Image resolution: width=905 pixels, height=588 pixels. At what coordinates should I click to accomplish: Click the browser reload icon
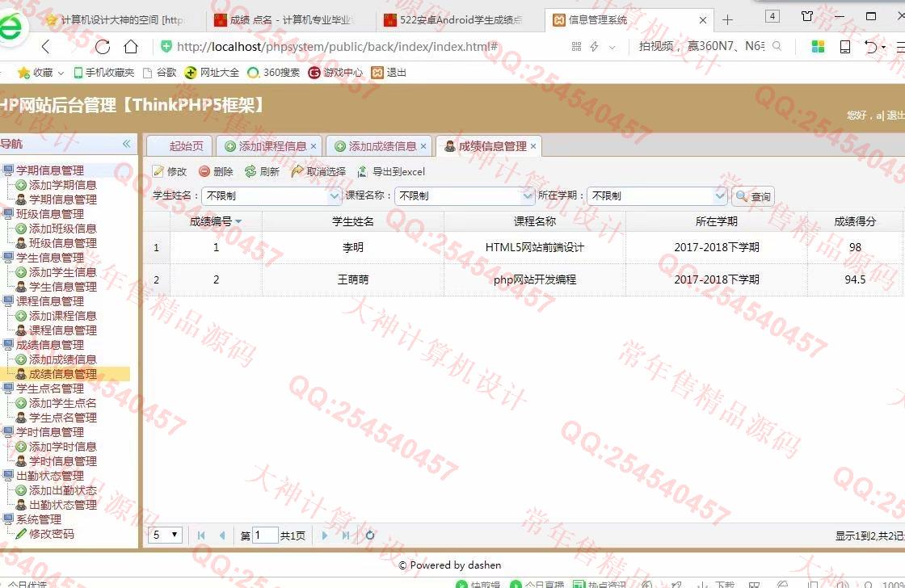pos(103,47)
